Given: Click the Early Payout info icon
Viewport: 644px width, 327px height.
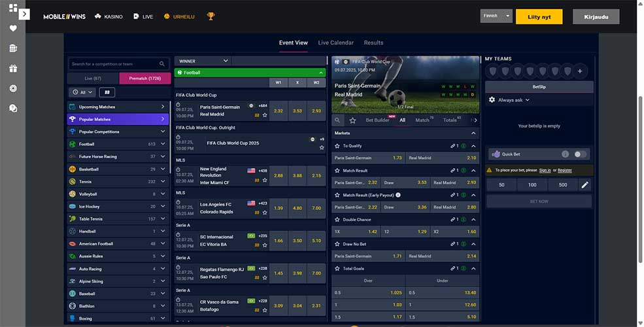Looking at the screenshot, I should point(398,195).
